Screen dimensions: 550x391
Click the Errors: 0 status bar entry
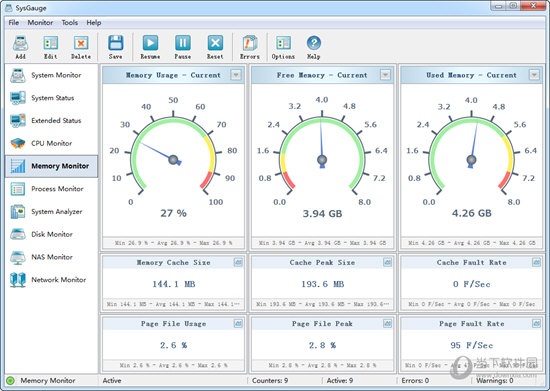click(415, 380)
